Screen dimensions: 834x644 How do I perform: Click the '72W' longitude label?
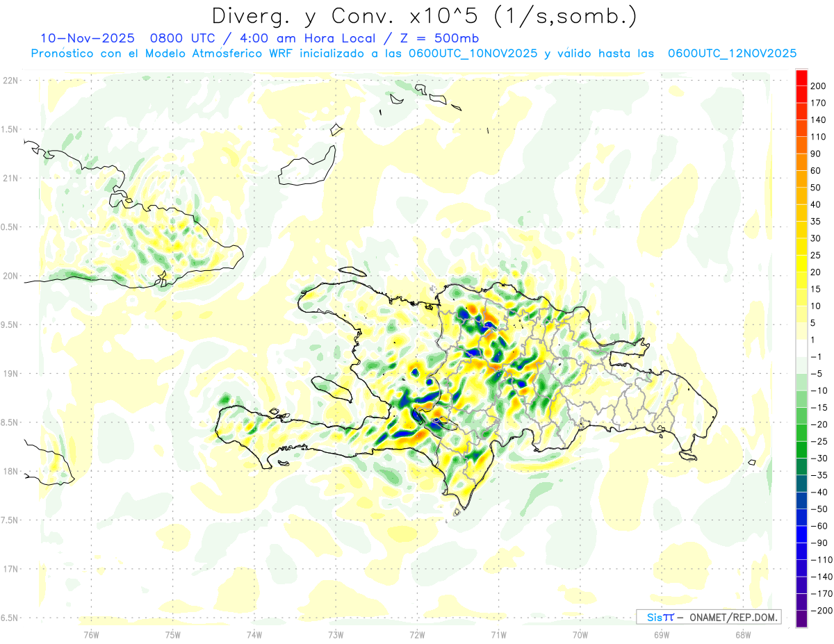[417, 634]
